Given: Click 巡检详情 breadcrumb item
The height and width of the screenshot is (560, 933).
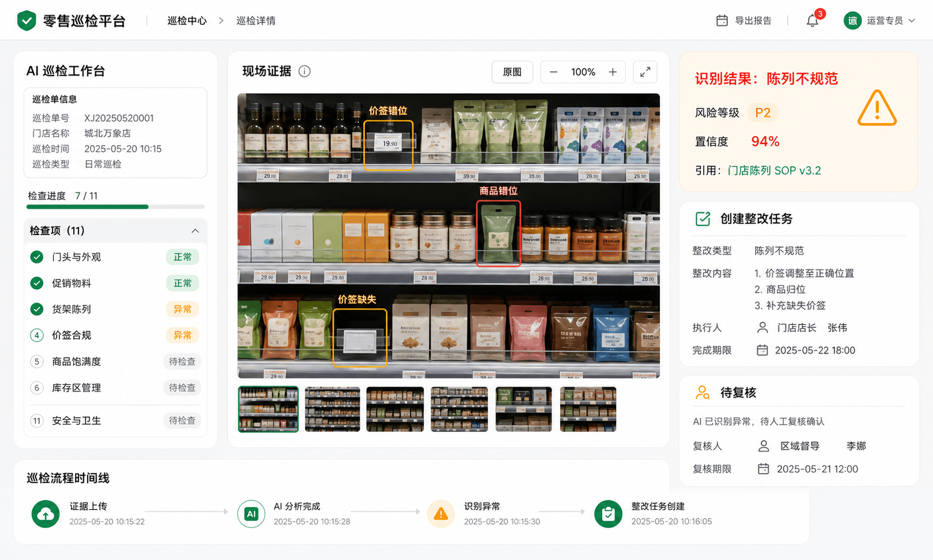Looking at the screenshot, I should [256, 21].
